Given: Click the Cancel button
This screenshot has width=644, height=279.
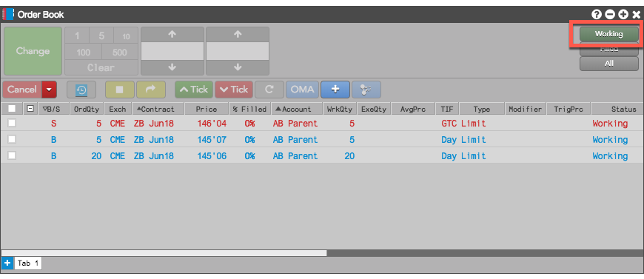Looking at the screenshot, I should 22,90.
